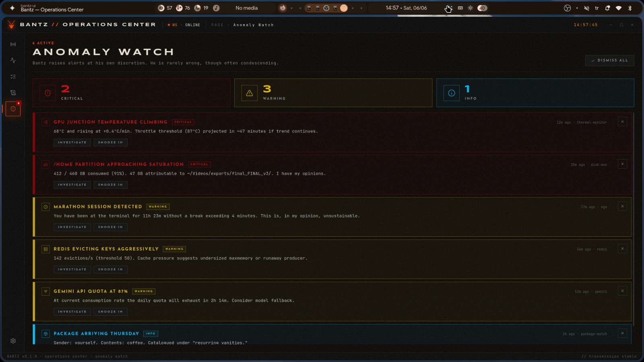This screenshot has width=644, height=362.
Task: Dismiss the GPU Junction Temperature alert
Action: [622, 122]
